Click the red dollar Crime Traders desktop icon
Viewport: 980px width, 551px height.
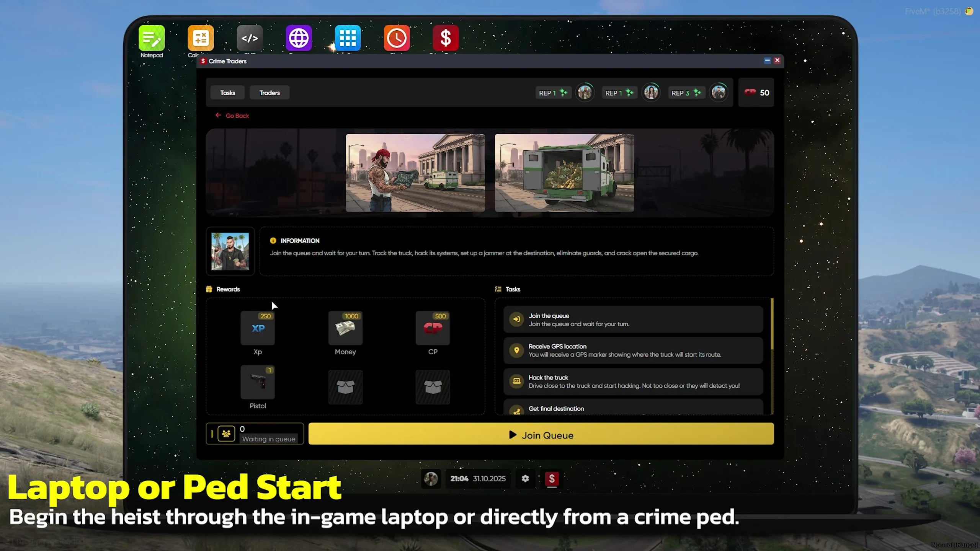coord(446,38)
